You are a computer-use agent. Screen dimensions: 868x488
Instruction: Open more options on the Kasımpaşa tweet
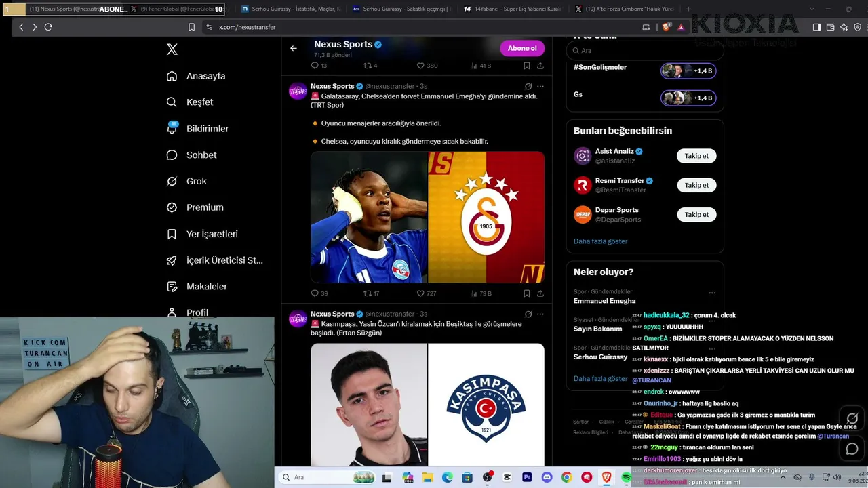click(x=540, y=314)
